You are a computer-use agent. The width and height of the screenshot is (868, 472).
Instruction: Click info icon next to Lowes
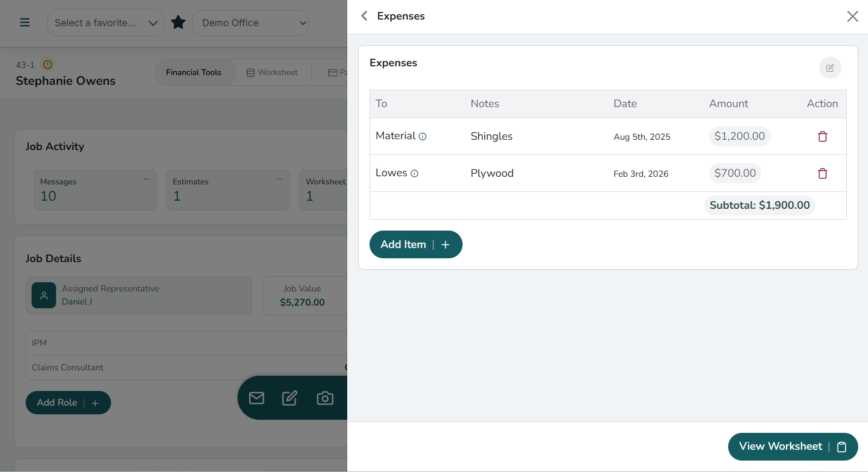(414, 173)
